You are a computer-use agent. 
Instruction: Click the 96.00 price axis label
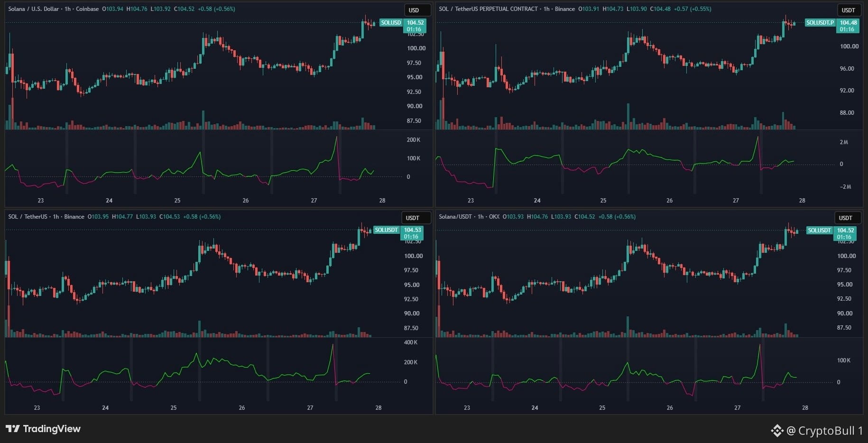tap(847, 69)
